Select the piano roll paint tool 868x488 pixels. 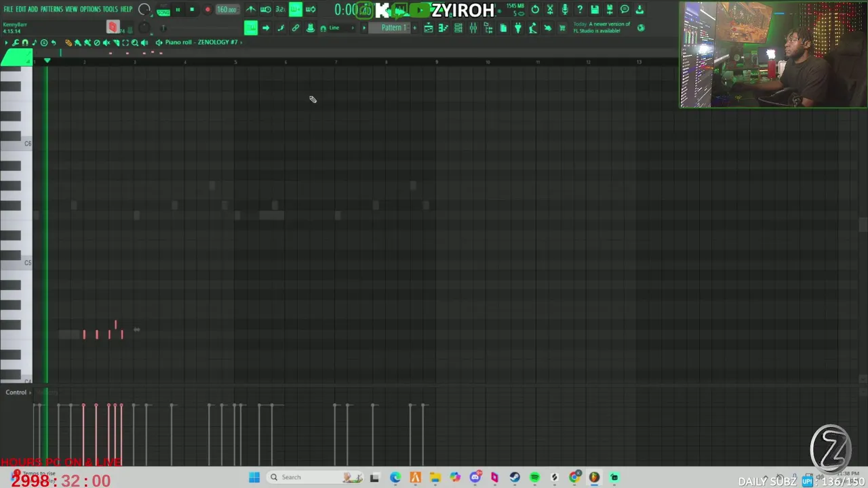click(77, 42)
